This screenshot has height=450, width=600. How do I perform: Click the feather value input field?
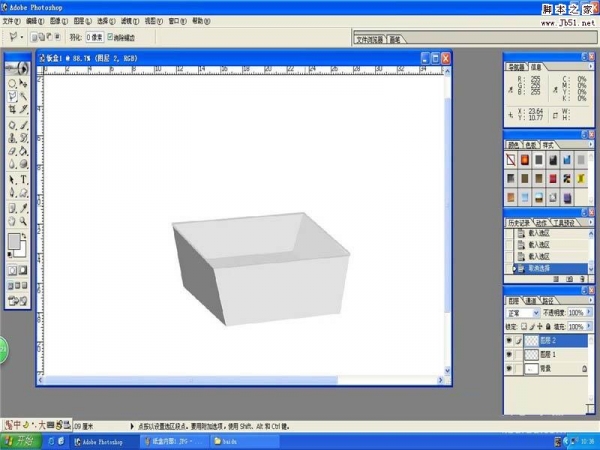click(95, 37)
